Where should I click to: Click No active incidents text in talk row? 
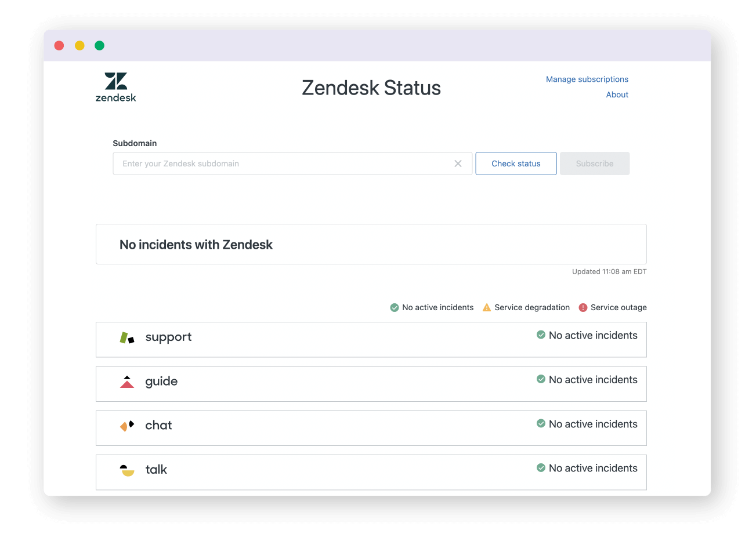click(x=593, y=468)
